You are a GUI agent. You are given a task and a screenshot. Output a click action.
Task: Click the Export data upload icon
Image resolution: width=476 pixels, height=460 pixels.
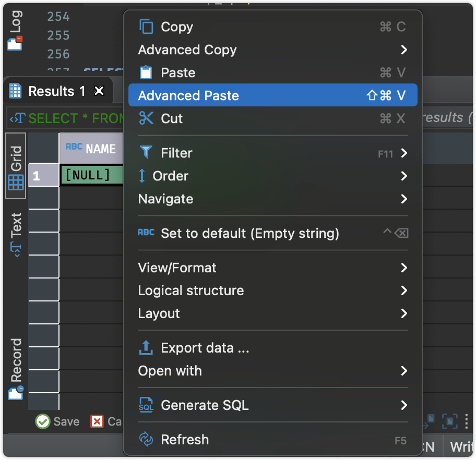pos(145,348)
